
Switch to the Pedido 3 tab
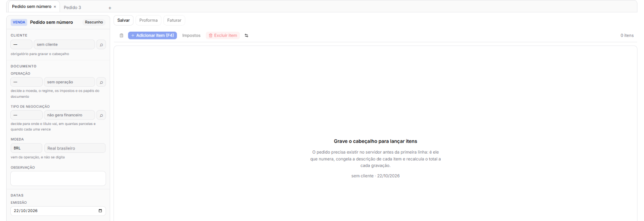pos(72,8)
